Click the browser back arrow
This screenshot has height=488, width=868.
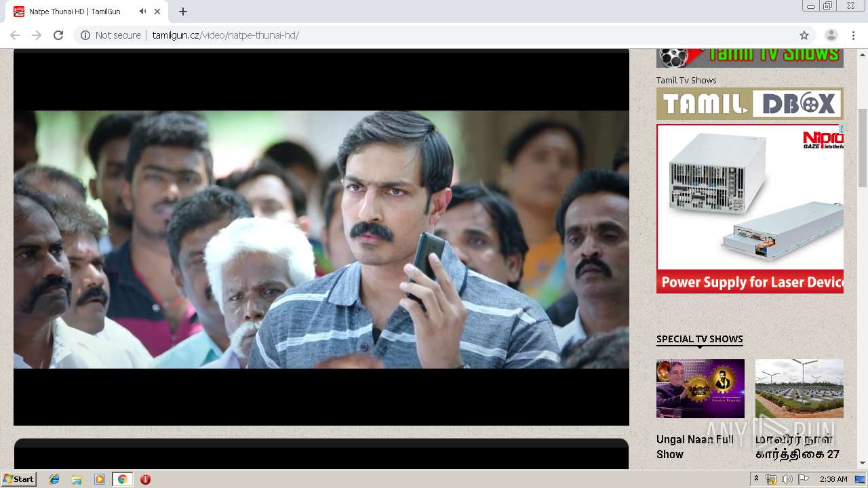click(15, 35)
